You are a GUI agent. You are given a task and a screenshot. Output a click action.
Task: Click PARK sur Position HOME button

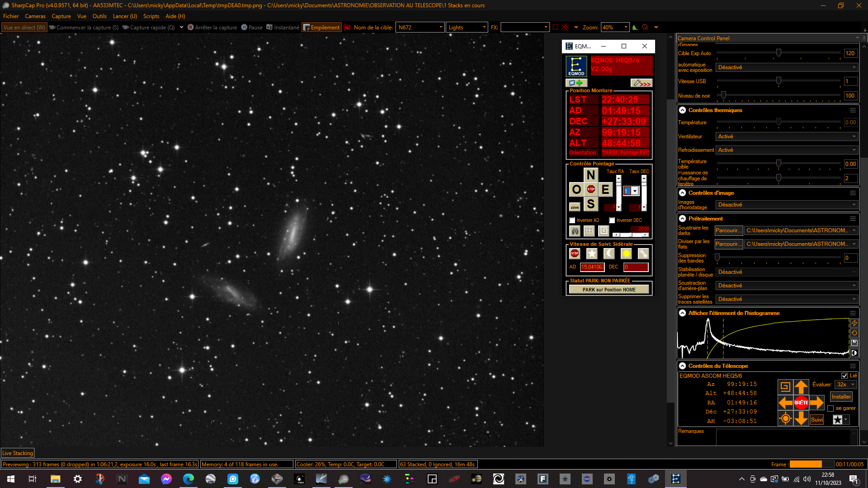(x=609, y=290)
